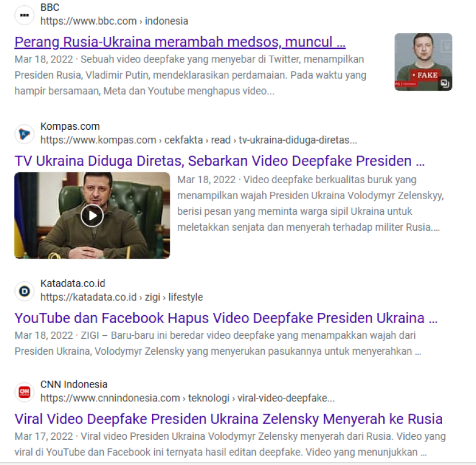Click the gallery icon on BBC thumbnail
Viewport: 476px width, 465px height.
444,83
